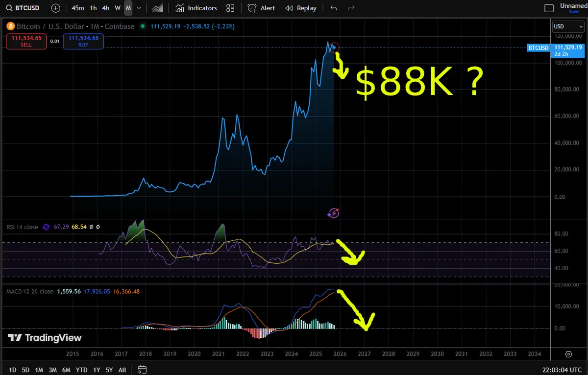Click the 0.01 spread value
Viewport: 588px width, 375px height.
(x=54, y=42)
